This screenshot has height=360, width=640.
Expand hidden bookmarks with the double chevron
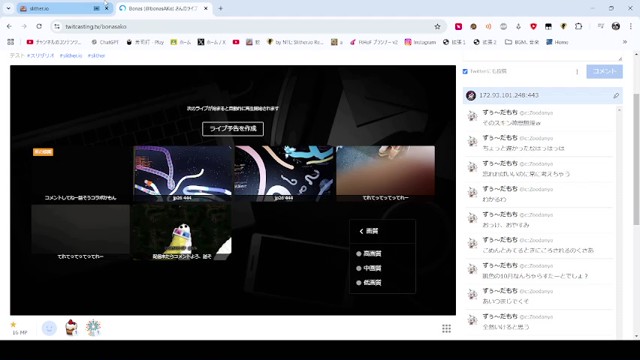[624, 42]
